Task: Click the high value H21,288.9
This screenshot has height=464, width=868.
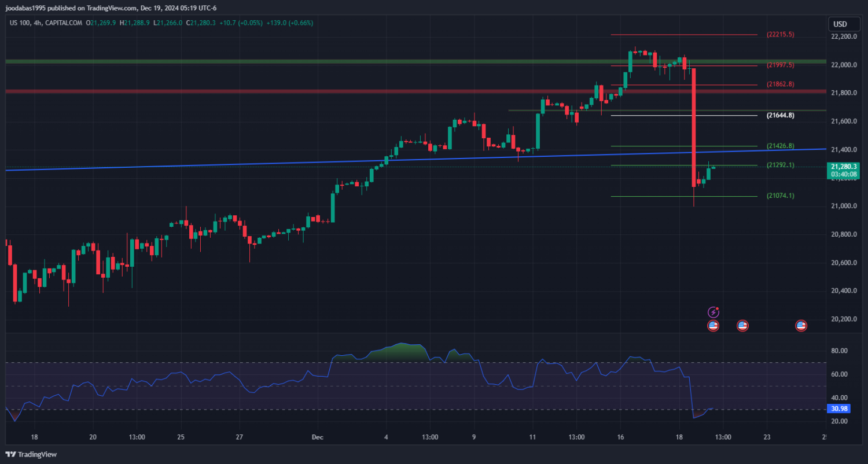Action: pos(134,23)
